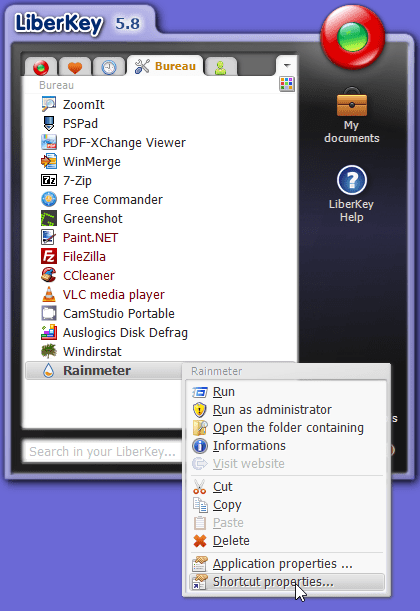This screenshot has width=420, height=611.
Task: Click the blue info icon
Action: coord(200,446)
